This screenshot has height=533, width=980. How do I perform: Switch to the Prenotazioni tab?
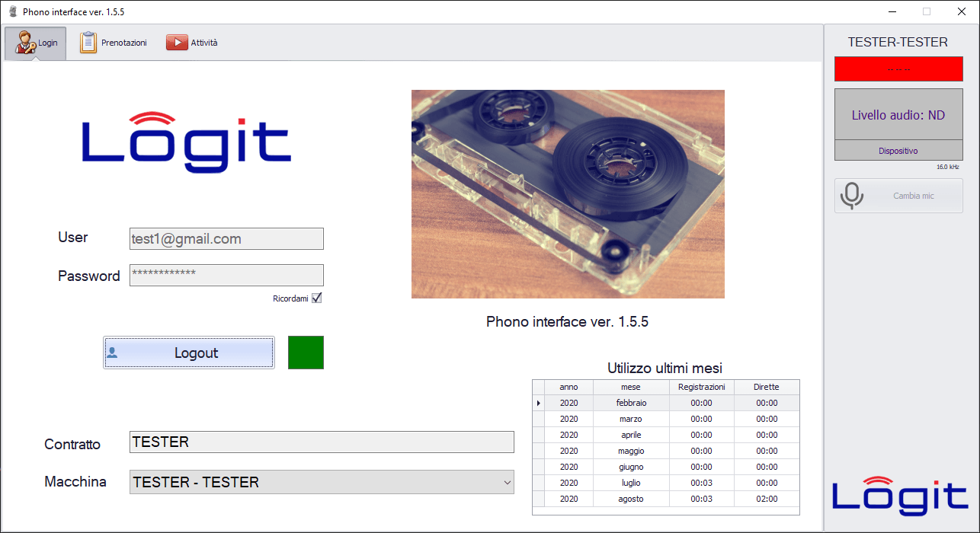pos(113,43)
